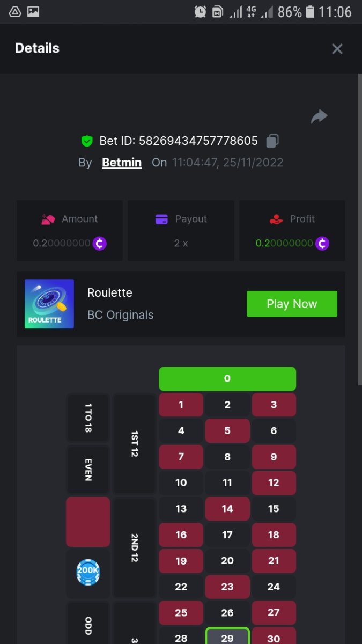
Task: Choose the EVEN bet cell
Action: click(x=88, y=470)
